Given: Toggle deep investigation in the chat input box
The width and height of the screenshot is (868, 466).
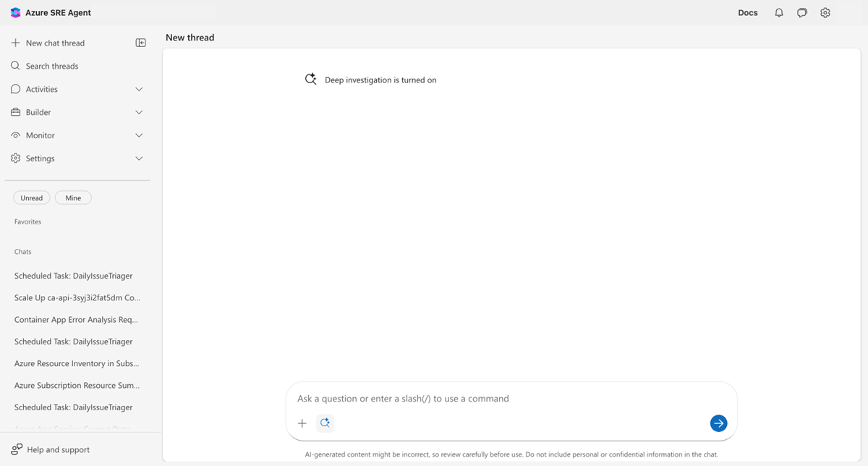Looking at the screenshot, I should pos(325,423).
